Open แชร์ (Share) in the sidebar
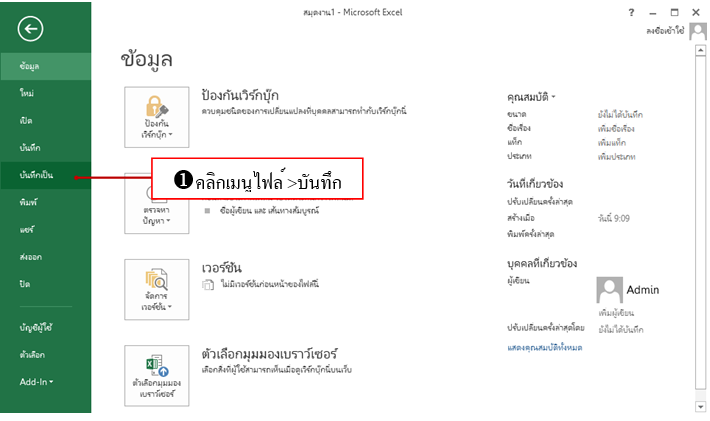Image resolution: width=710 pixels, height=421 pixels. coord(45,230)
